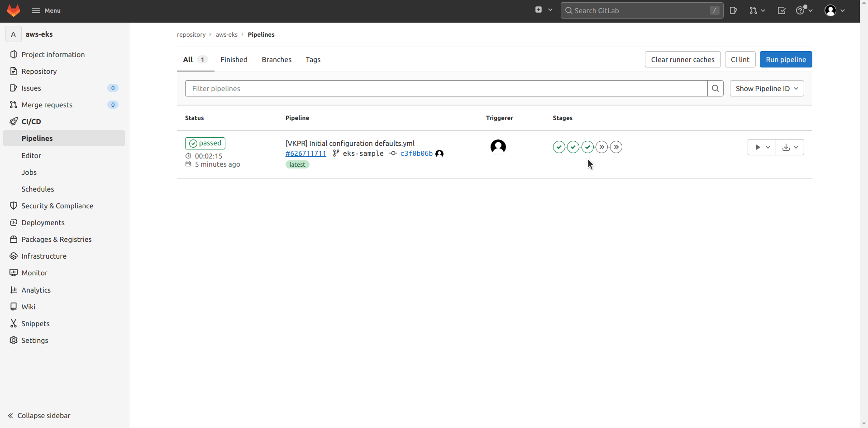Click the Snippets scissors icon
Screen dimensions: 868x428
click(14, 323)
